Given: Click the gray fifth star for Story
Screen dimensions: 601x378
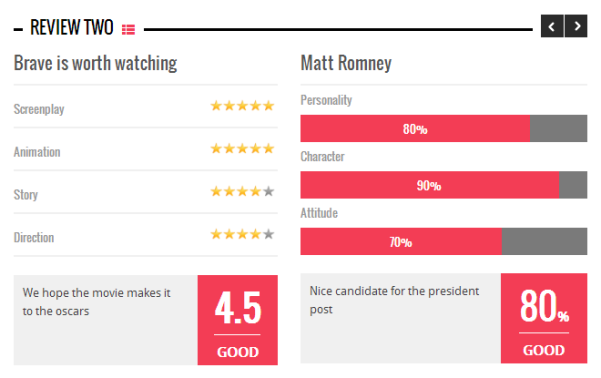Looking at the screenshot, I should (269, 191).
